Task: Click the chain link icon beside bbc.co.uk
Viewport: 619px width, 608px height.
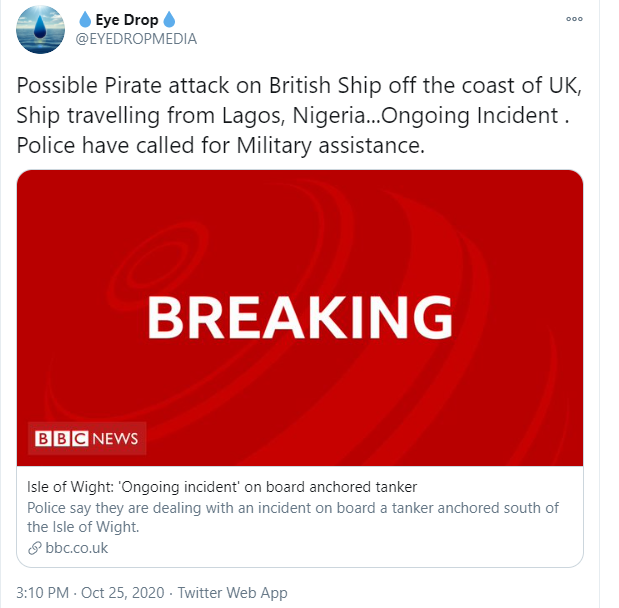Action: point(35,548)
